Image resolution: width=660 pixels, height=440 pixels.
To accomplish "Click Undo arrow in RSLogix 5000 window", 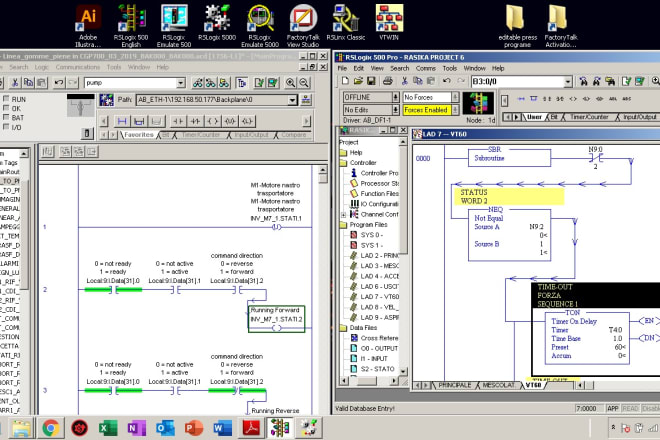I will 59,83.
